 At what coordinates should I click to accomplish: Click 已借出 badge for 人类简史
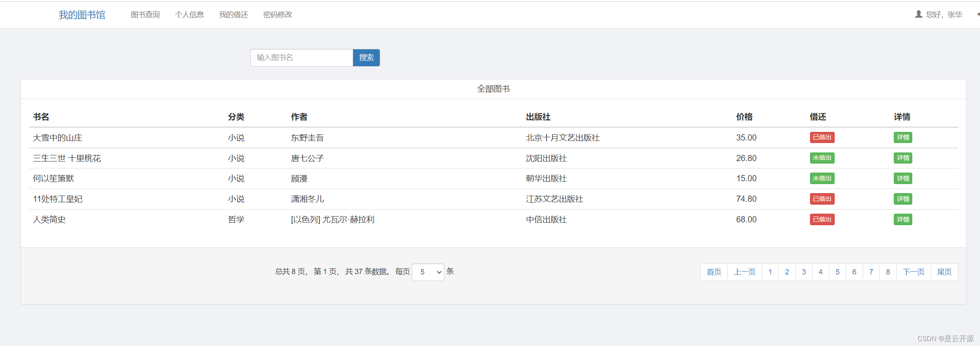pyautogui.click(x=822, y=219)
